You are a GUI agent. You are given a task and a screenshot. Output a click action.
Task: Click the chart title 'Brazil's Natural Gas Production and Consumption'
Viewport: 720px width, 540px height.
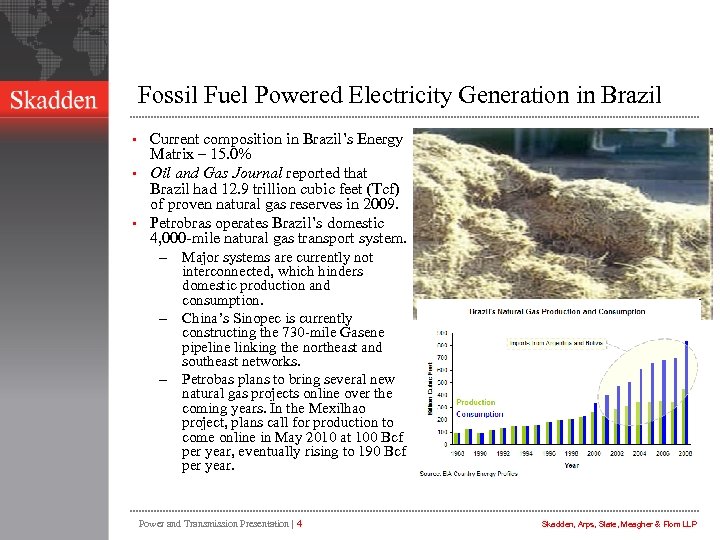coord(557,312)
